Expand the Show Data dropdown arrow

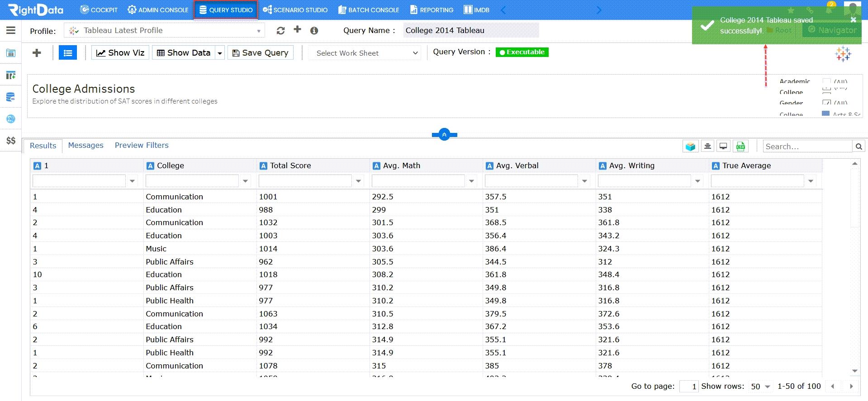[x=220, y=53]
